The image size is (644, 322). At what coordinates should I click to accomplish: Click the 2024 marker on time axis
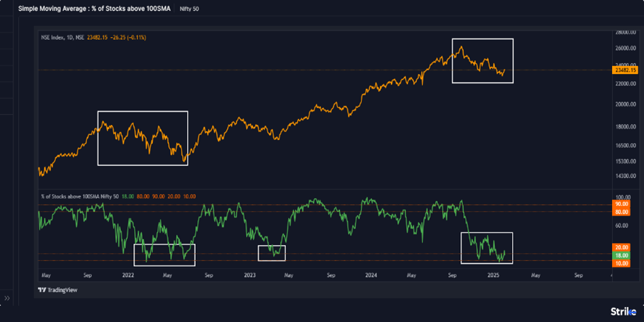point(371,276)
